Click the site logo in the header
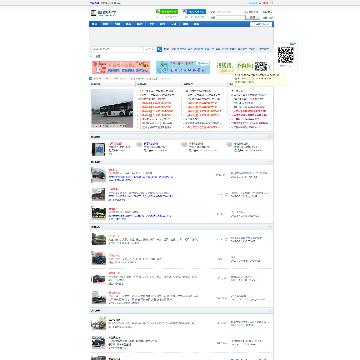The width and height of the screenshot is (360, 360). (x=104, y=13)
